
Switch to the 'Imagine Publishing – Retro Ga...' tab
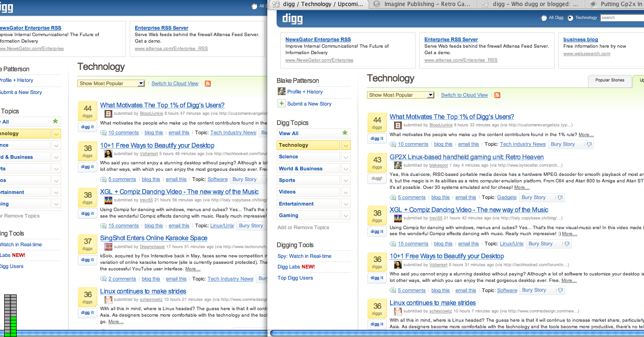pyautogui.click(x=423, y=4)
